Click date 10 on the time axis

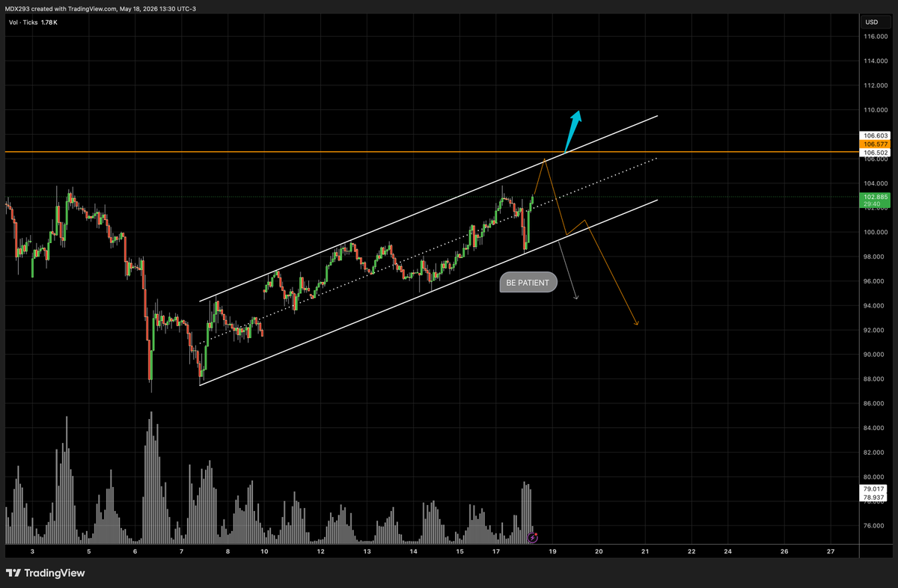265,551
